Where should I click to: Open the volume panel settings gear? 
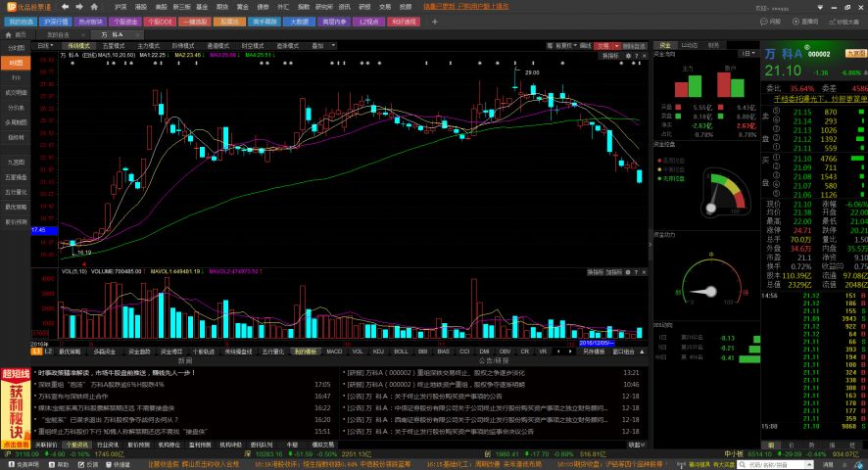click(628, 272)
